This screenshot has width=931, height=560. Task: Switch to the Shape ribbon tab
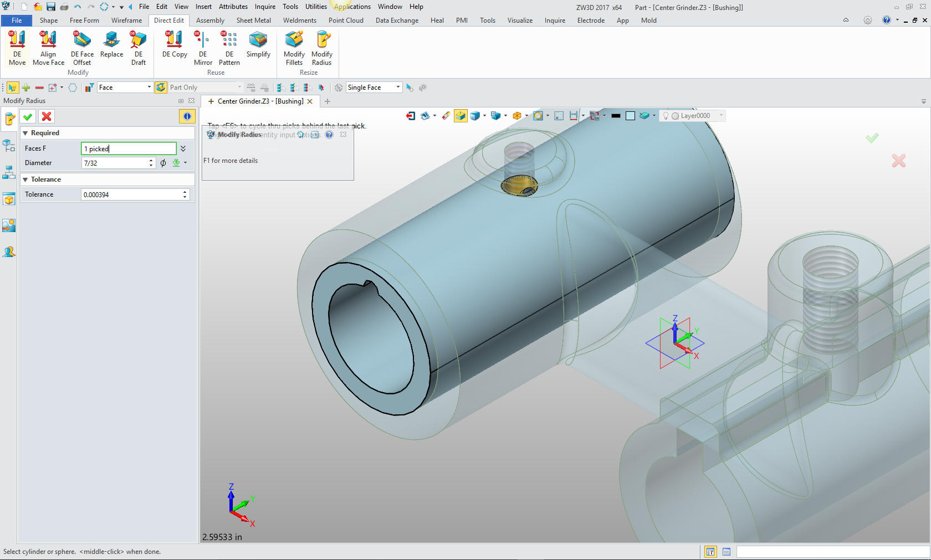(x=49, y=20)
